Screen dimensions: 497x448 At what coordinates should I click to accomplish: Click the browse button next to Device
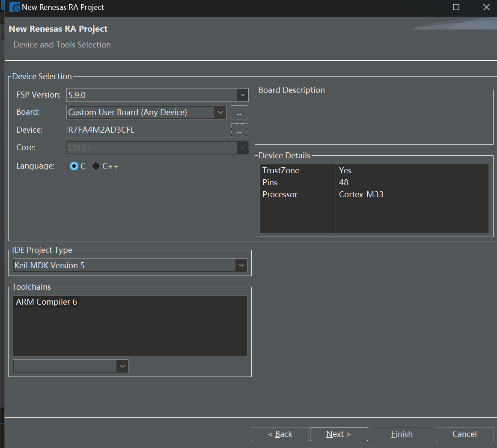coord(239,130)
